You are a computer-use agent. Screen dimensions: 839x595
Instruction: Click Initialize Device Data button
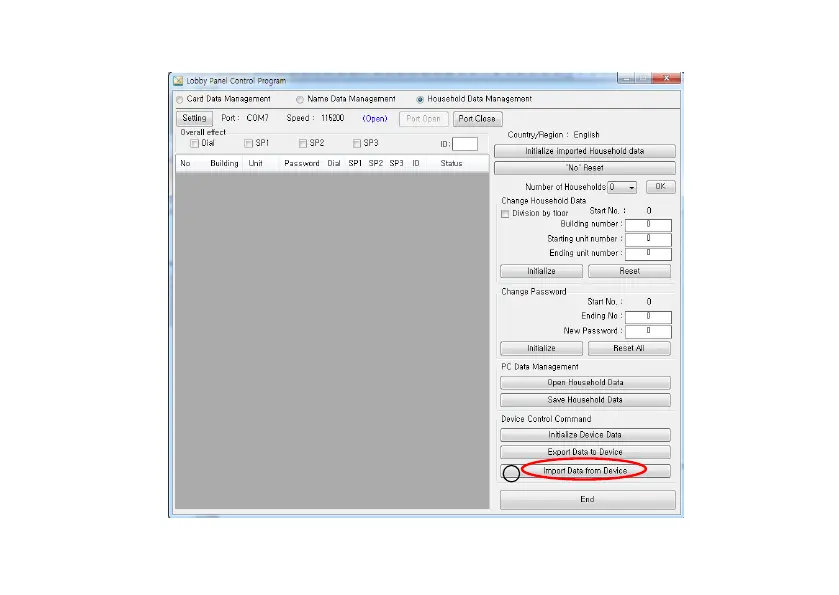585,435
